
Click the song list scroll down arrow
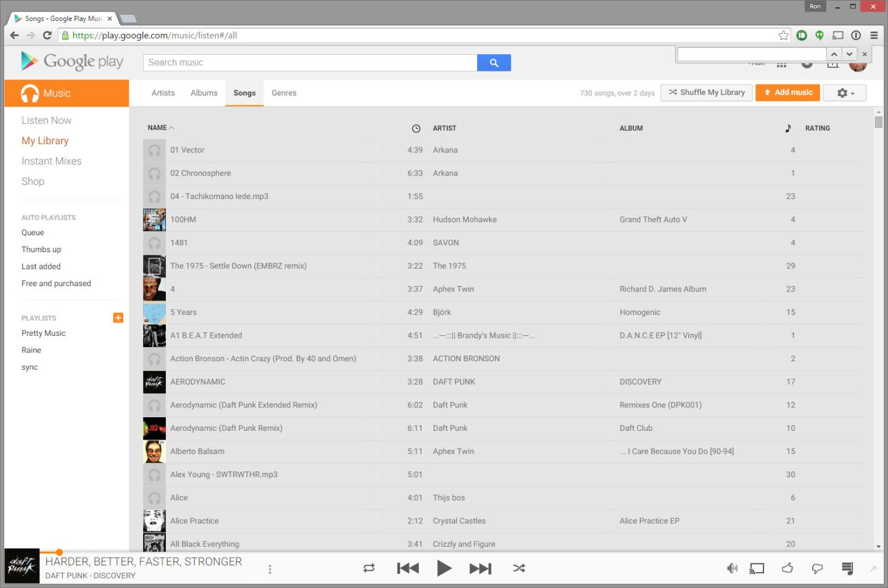[878, 546]
